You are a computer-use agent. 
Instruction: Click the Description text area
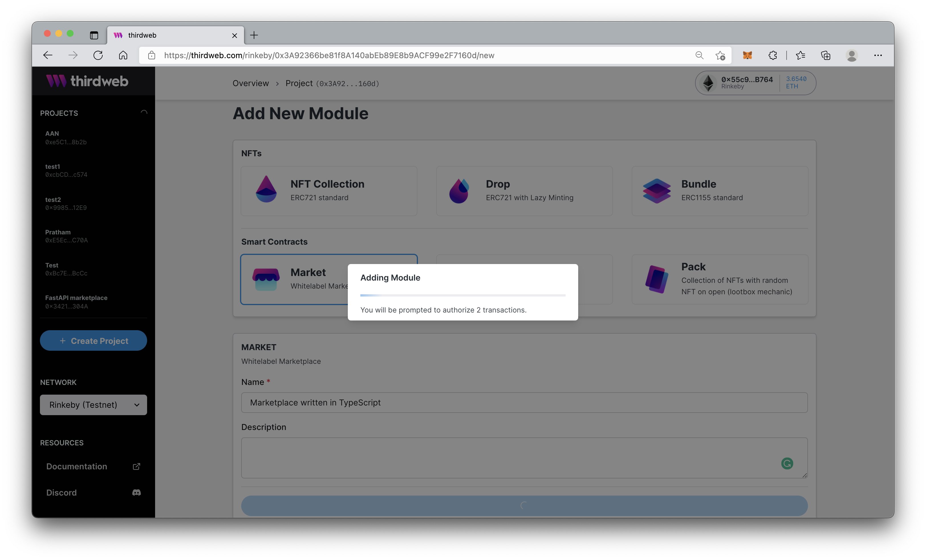(x=524, y=458)
